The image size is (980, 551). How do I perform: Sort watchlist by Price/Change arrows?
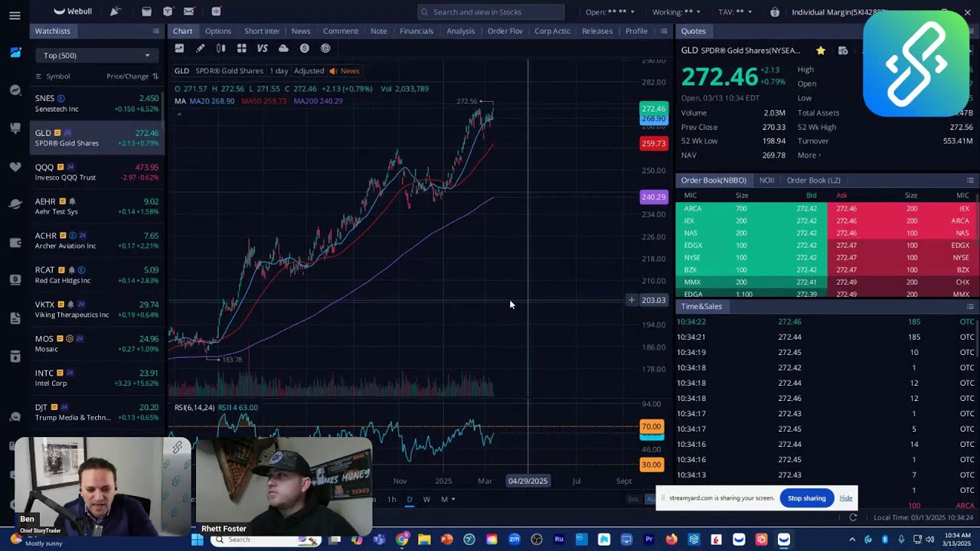[x=155, y=77]
